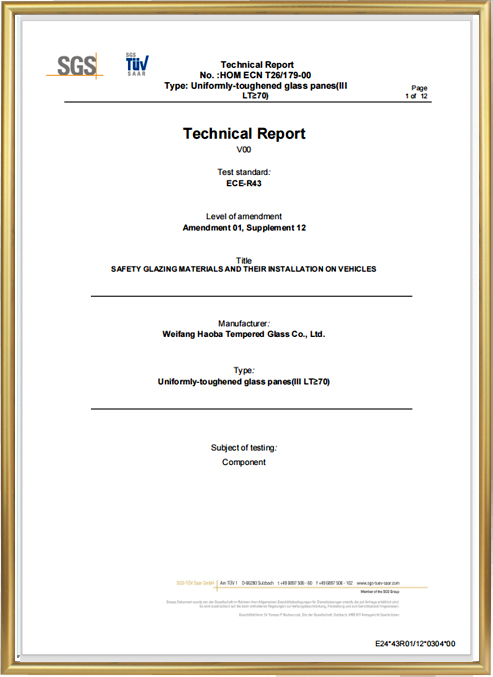Click Amendment 01, Supplement 12 text

[244, 228]
